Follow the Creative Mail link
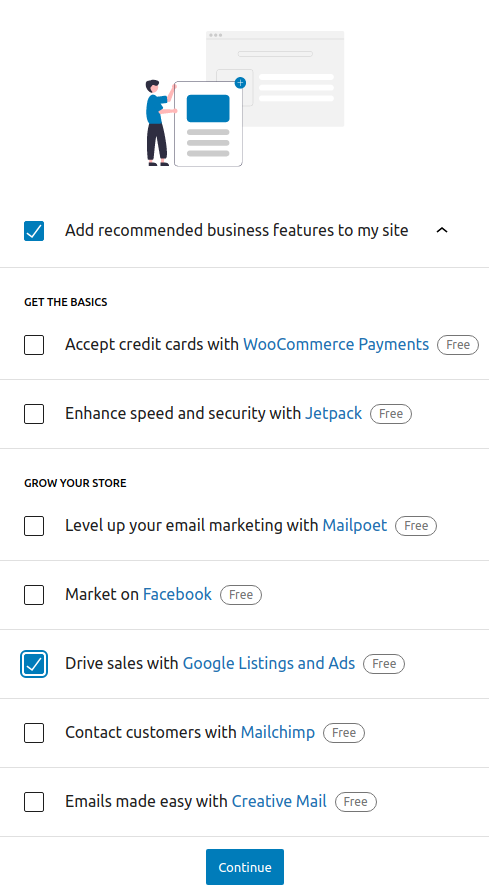The image size is (489, 894). tap(279, 801)
